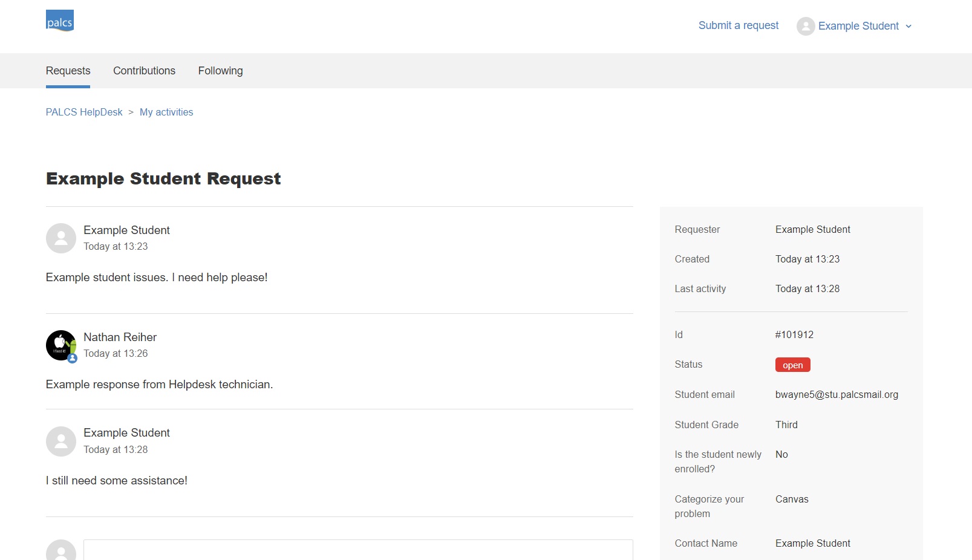This screenshot has height=560, width=972.
Task: Open the Following tab
Action: (x=220, y=71)
